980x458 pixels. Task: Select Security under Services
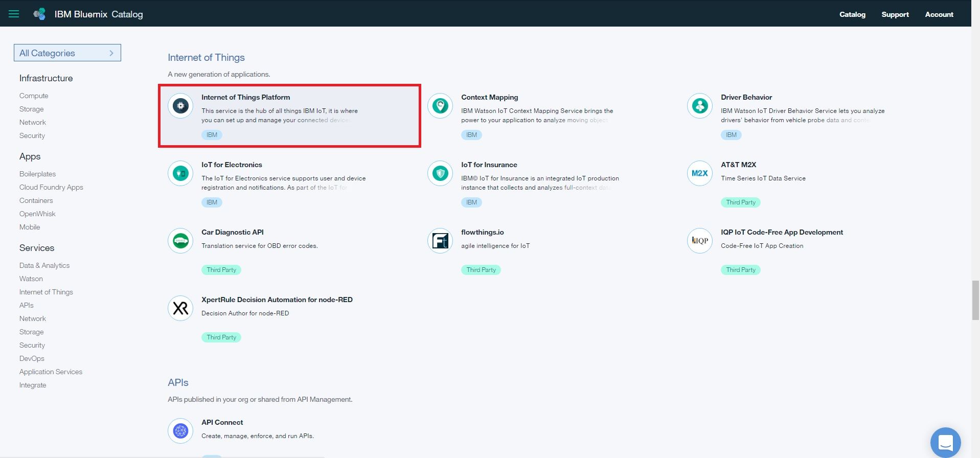click(32, 345)
